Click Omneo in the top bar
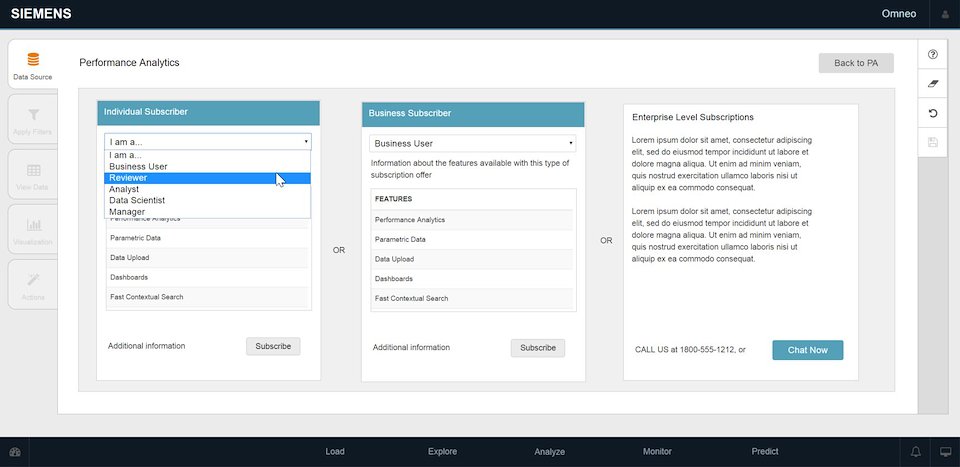The image size is (960, 467). click(x=899, y=13)
